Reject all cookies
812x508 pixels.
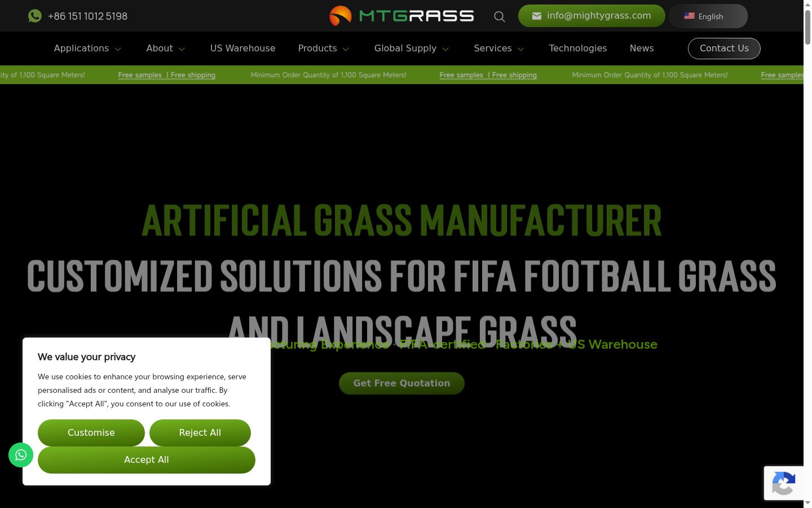[x=200, y=433]
